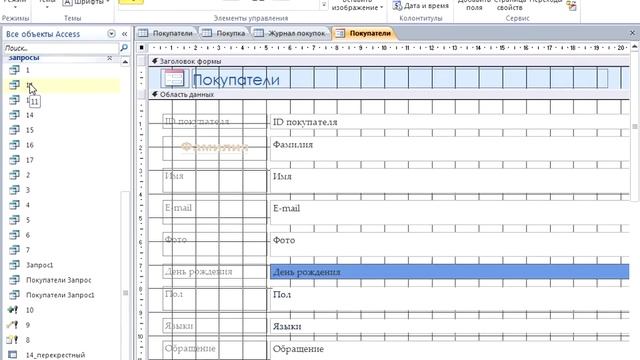This screenshot has height=360, width=640.
Task: Click the icon right of Сервис group buttons
Action: pos(572,5)
